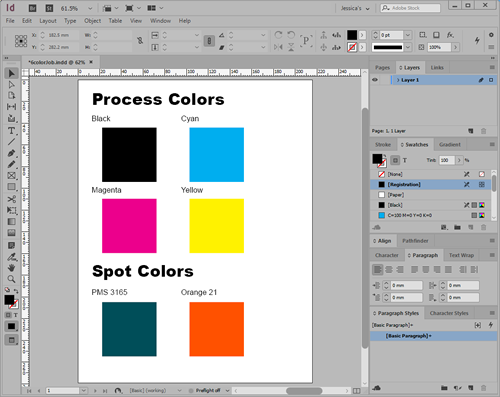Image resolution: width=500 pixels, height=397 pixels.
Task: Click the rotate 90° clockwise icon
Action: coord(278,35)
